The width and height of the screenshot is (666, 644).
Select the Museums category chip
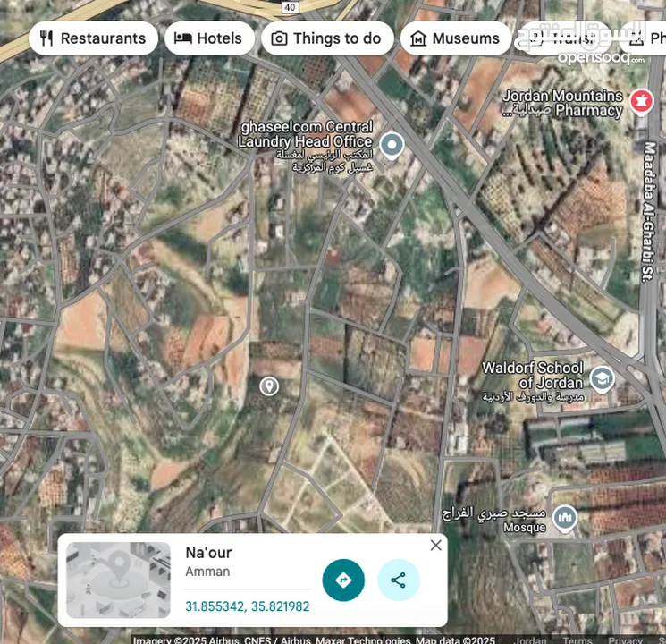[455, 38]
